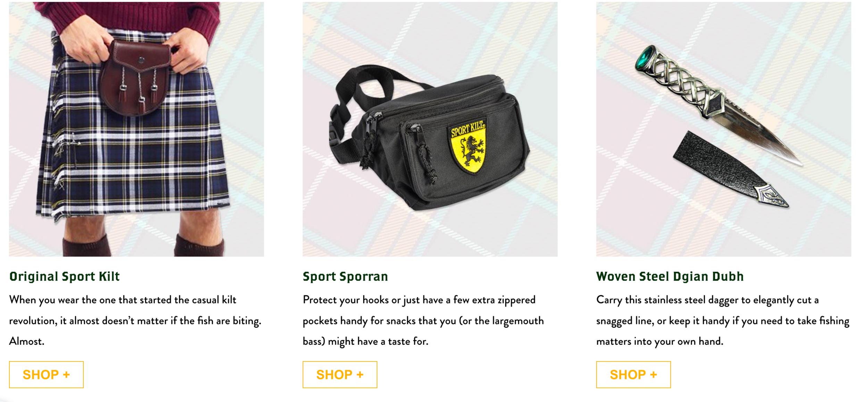Click the SHOP + button under Original Sport Kilt
The image size is (868, 402).
pyautogui.click(x=46, y=375)
